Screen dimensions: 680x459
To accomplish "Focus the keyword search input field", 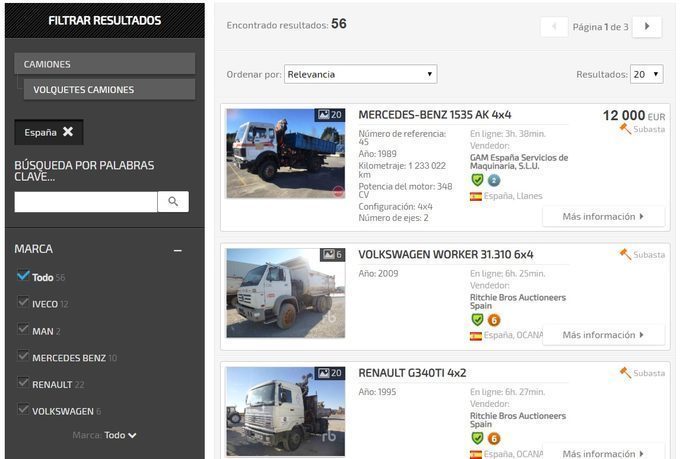I will coord(86,202).
